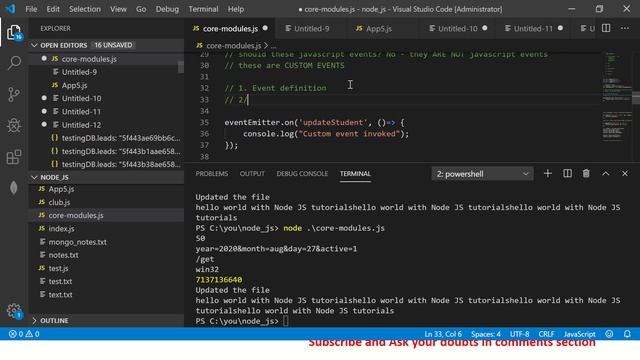Collapse the Open Editors section
Viewport: 640px width, 360px height.
click(106, 45)
